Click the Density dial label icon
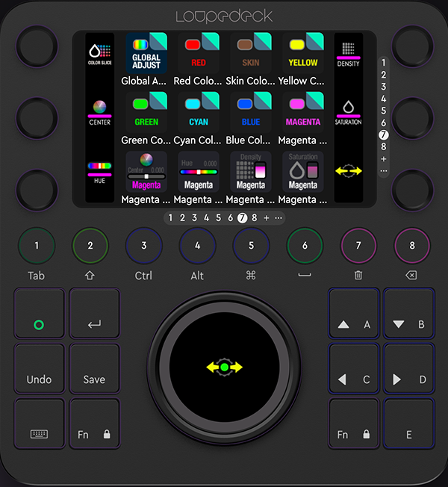 pyautogui.click(x=349, y=55)
